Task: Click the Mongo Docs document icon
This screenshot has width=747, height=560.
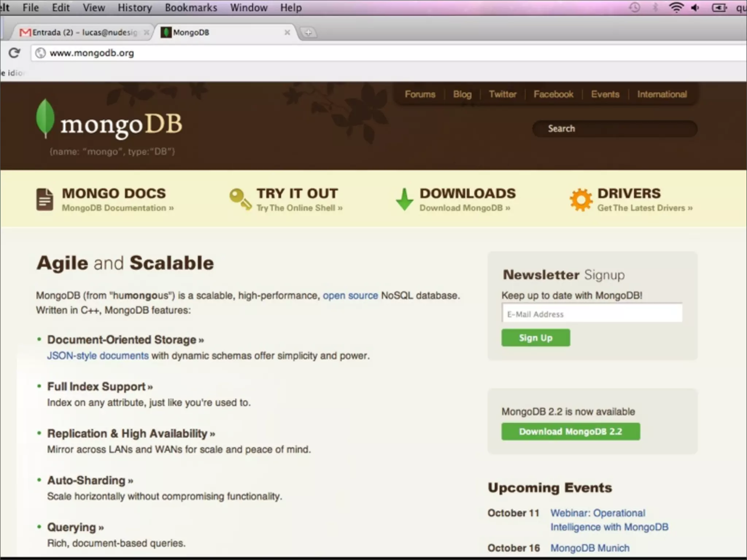Action: pos(44,199)
